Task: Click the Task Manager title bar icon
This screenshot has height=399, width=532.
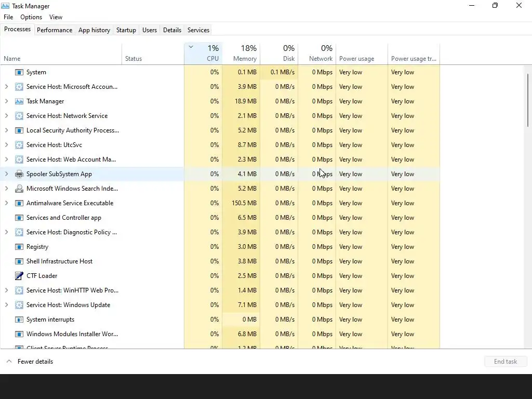Action: (5, 6)
